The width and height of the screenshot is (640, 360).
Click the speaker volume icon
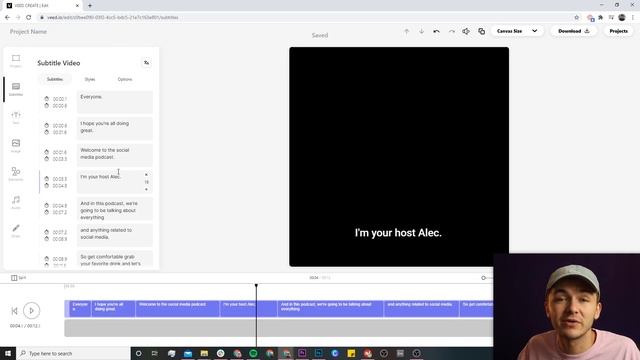pyautogui.click(x=466, y=31)
